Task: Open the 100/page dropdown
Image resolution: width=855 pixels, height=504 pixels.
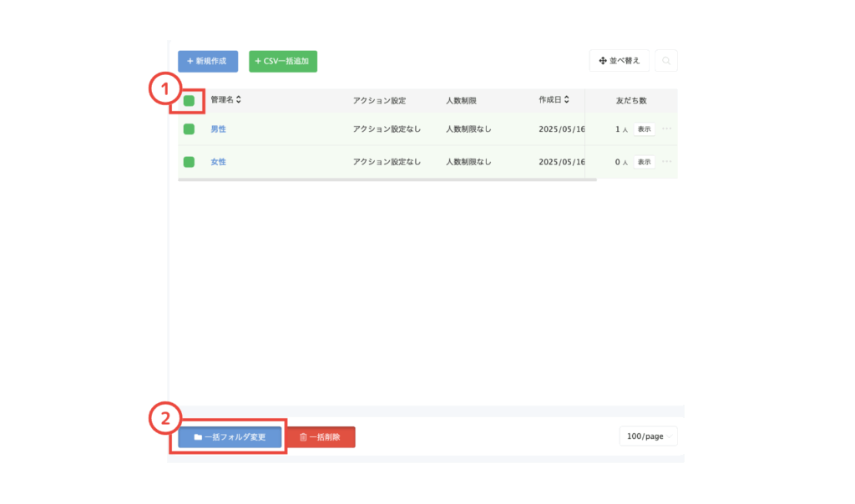Action: tap(648, 436)
